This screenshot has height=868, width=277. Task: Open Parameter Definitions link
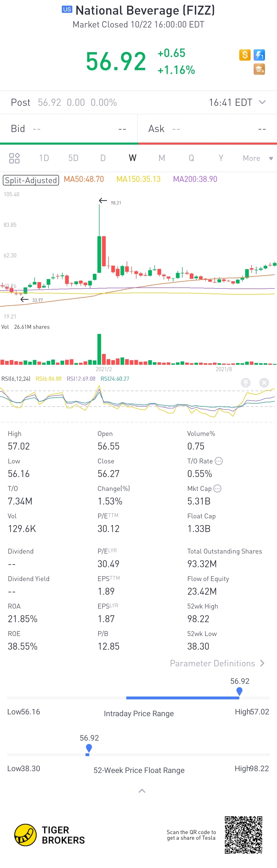point(217,663)
